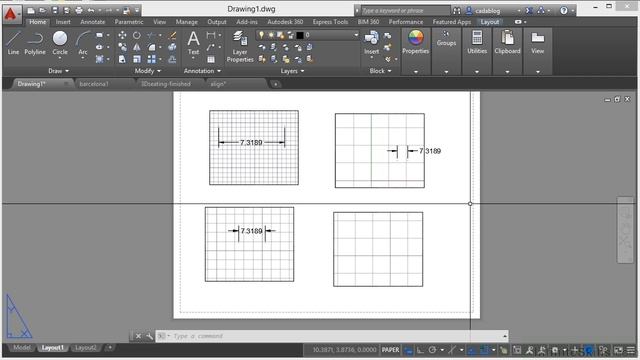This screenshot has width=640, height=360.
Task: Click the Table tool in Annotation
Action: click(x=211, y=59)
